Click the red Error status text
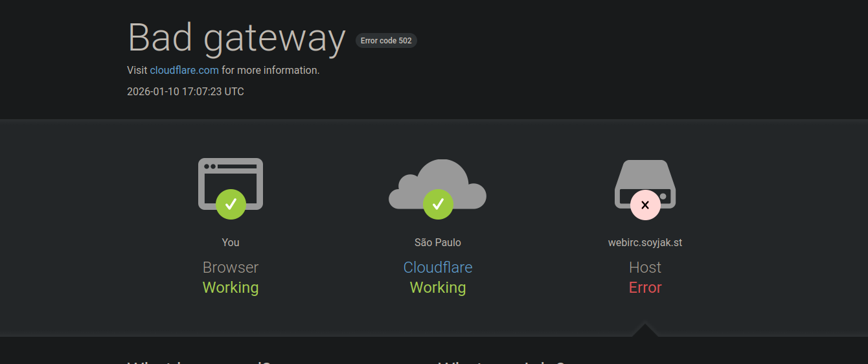Viewport: 868px width, 364px height. coord(645,288)
